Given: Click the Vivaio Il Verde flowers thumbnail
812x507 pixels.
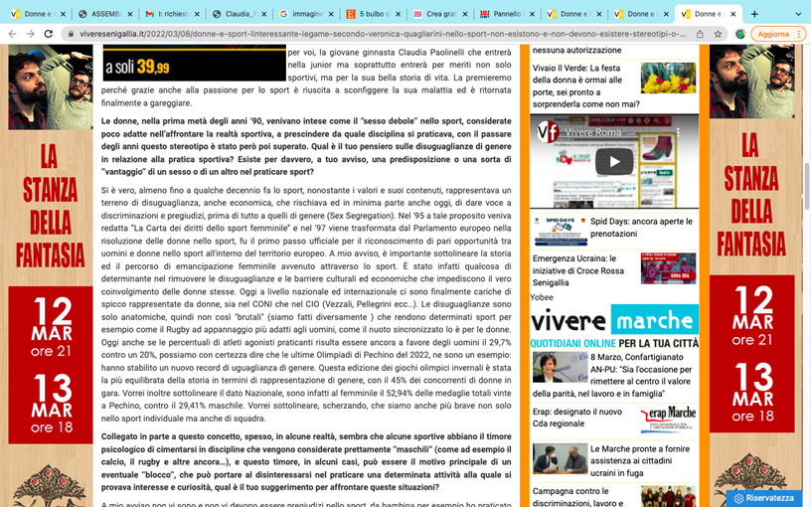Looking at the screenshot, I should click(668, 78).
